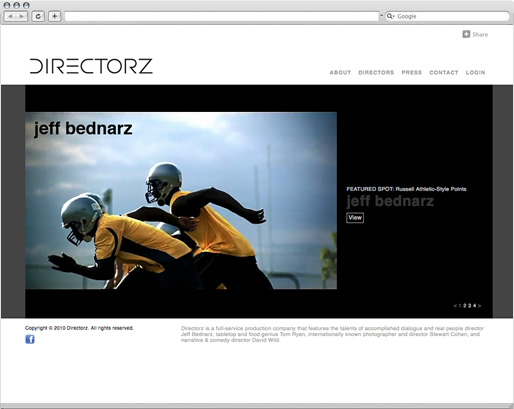514x409 pixels.
Task: Go to next slide with right chevron
Action: click(x=479, y=306)
